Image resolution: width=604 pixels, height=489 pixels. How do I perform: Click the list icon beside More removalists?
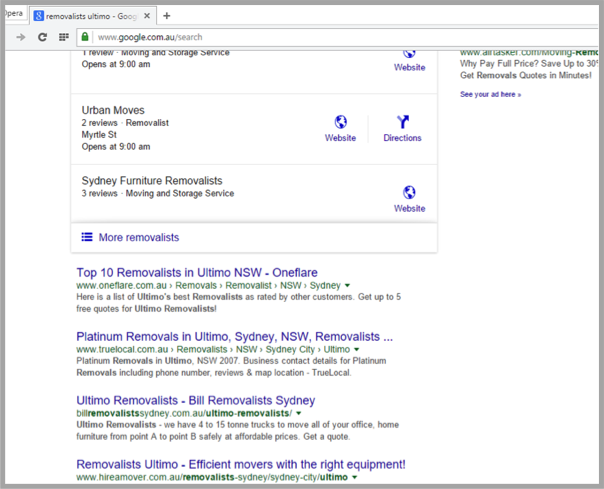tap(87, 237)
